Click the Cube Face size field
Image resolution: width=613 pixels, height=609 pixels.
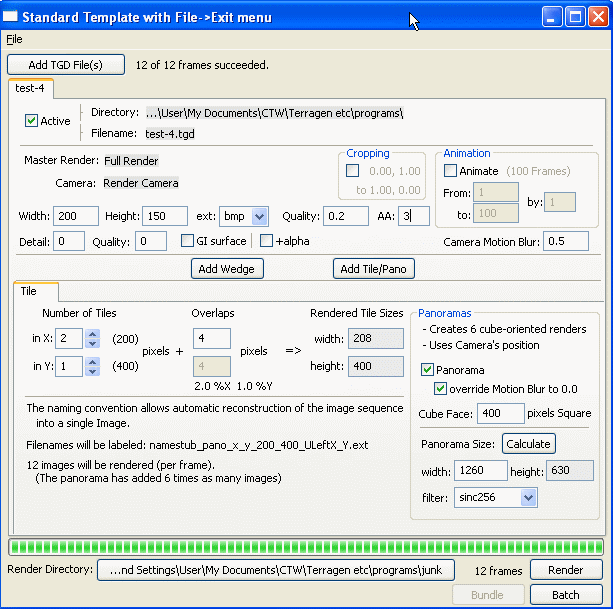pyautogui.click(x=500, y=413)
